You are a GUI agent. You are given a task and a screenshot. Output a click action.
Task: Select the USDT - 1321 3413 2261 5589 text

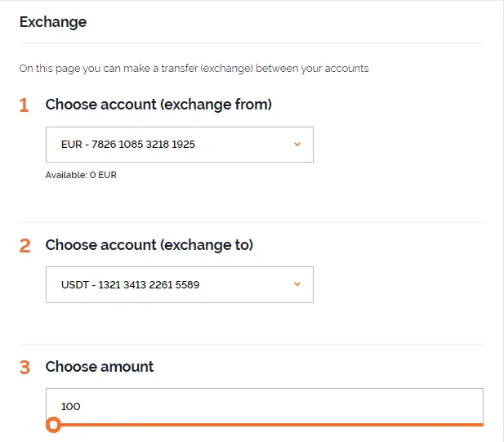tap(130, 285)
